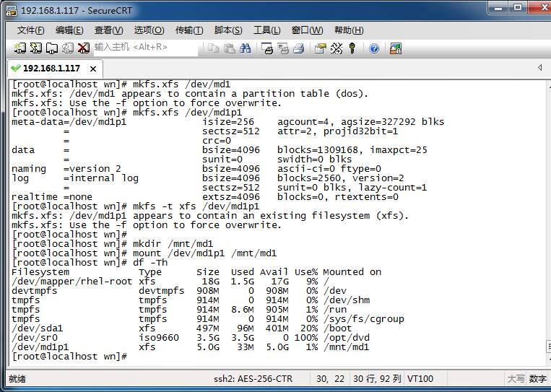Click the 'Mounted on' column header
This screenshot has width=551, height=392.
point(352,272)
